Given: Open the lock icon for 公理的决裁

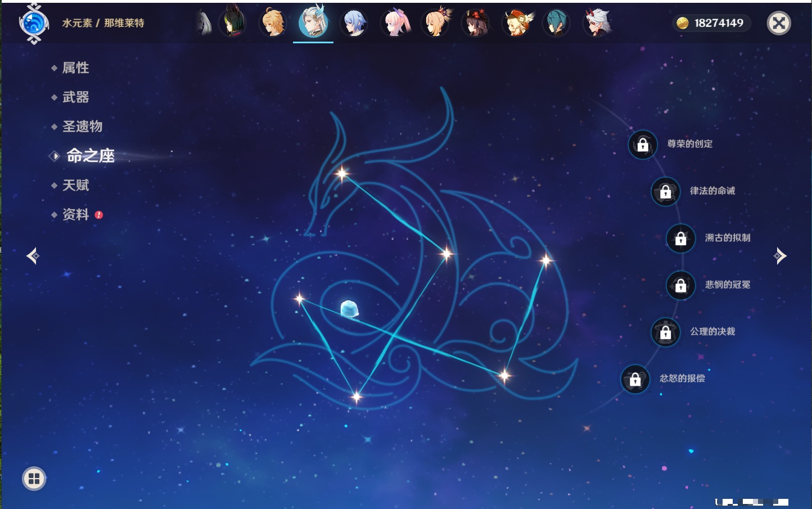Looking at the screenshot, I should coord(665,332).
